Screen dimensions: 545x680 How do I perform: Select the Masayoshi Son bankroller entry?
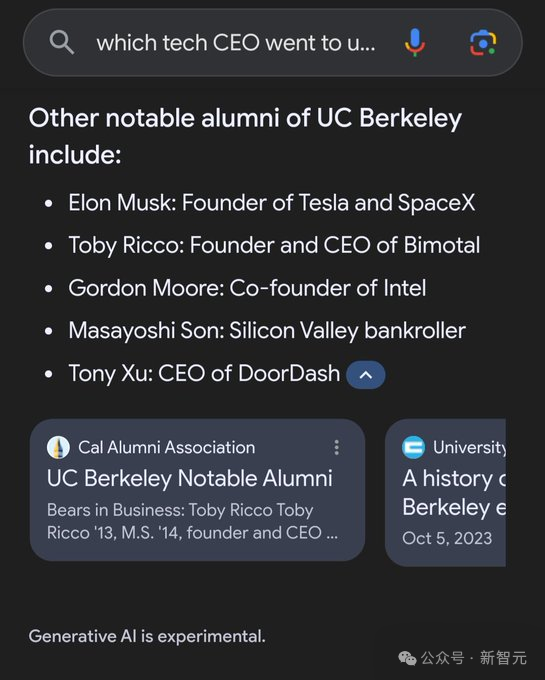click(267, 330)
